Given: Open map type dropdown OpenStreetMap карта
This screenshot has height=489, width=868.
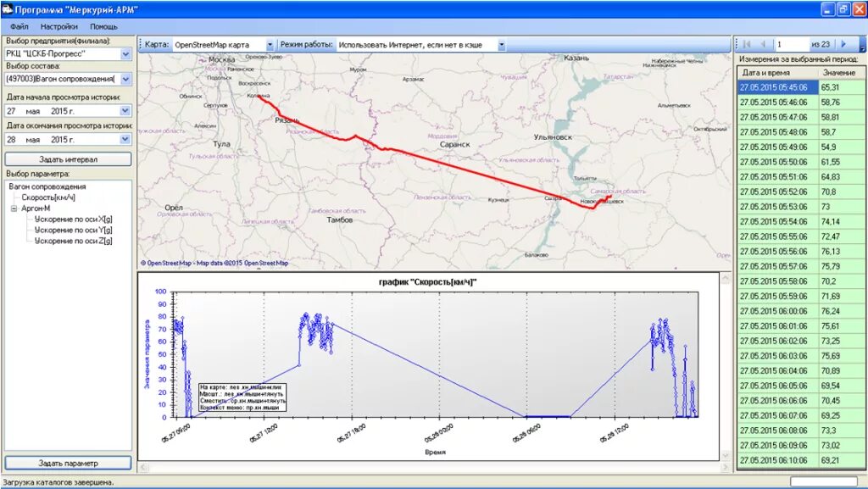Looking at the screenshot, I should [270, 45].
